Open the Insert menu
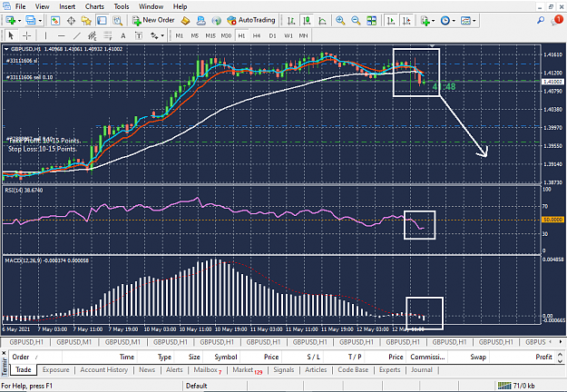 coord(67,6)
